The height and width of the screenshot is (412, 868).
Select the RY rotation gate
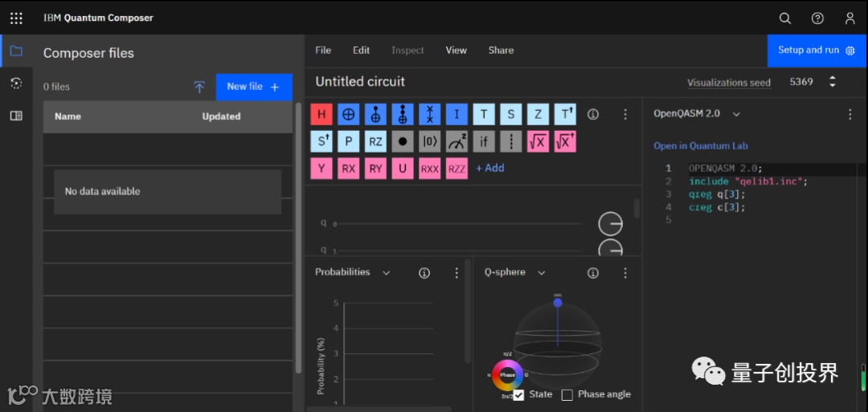(x=375, y=169)
